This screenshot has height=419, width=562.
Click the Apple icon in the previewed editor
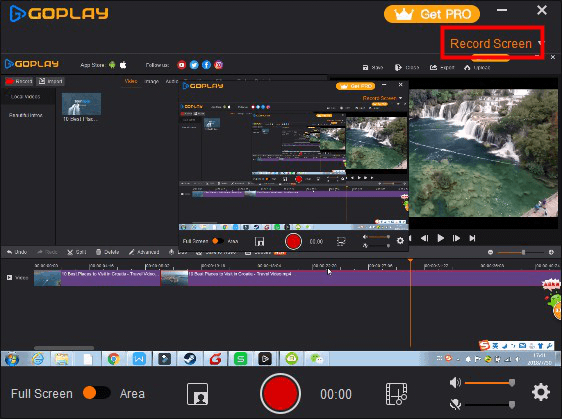pyautogui.click(x=123, y=65)
